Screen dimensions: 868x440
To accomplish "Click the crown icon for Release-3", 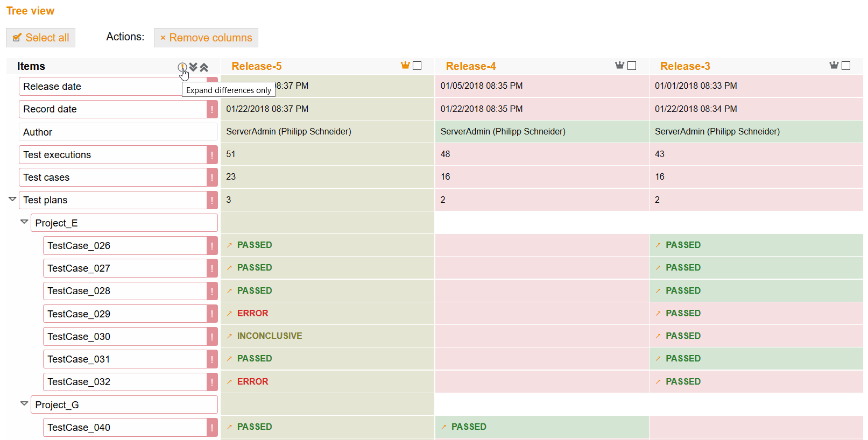I will (834, 66).
